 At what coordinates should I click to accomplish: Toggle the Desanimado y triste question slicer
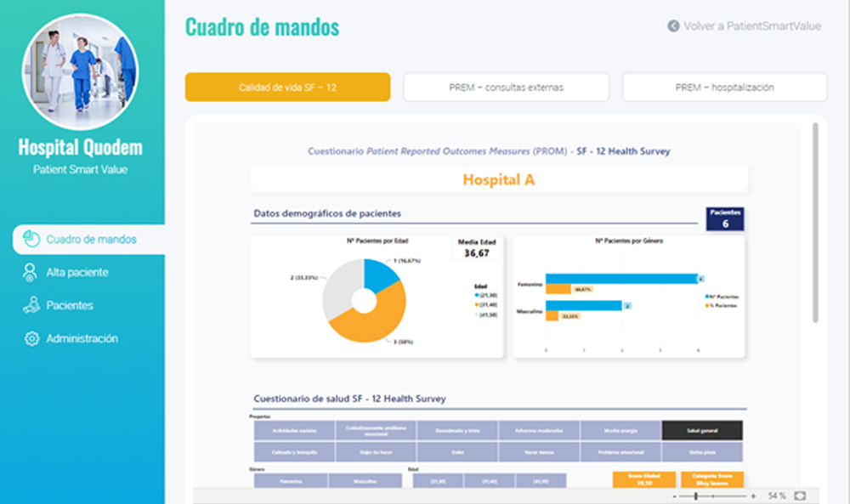point(457,430)
